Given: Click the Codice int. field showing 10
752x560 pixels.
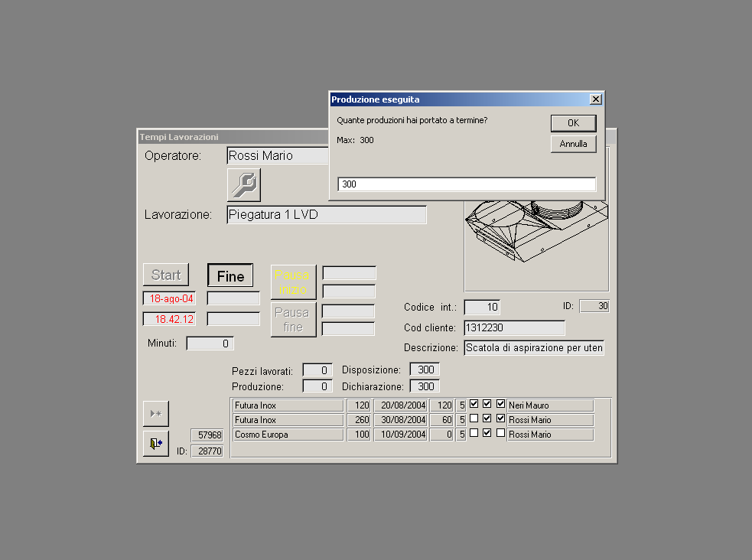Looking at the screenshot, I should 483,307.
